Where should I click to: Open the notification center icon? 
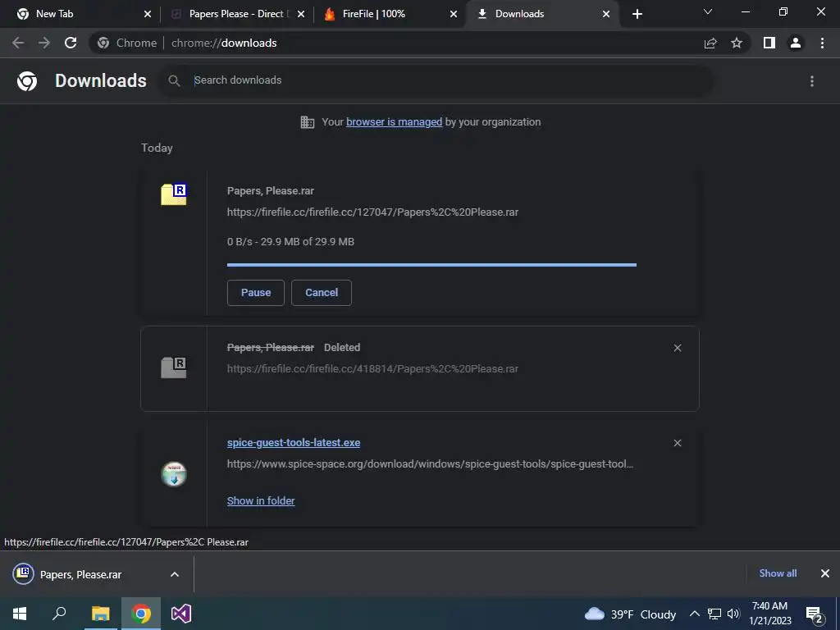(x=815, y=614)
